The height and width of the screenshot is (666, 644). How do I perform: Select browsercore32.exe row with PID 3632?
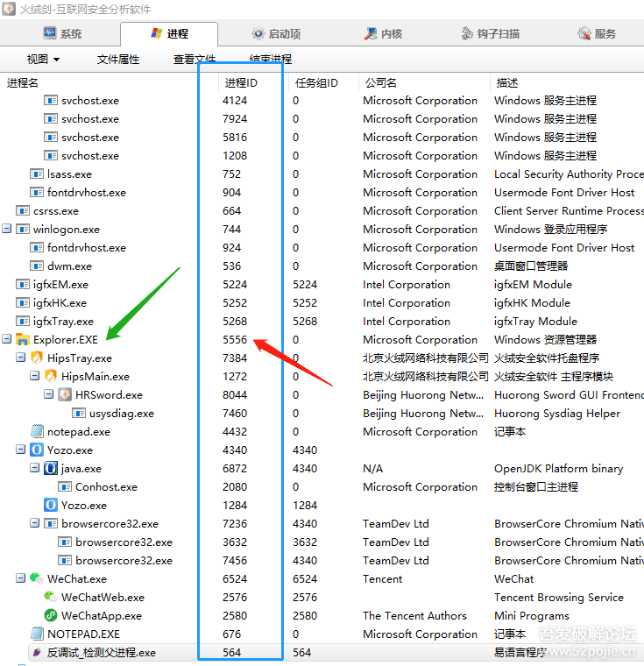[x=322, y=542]
